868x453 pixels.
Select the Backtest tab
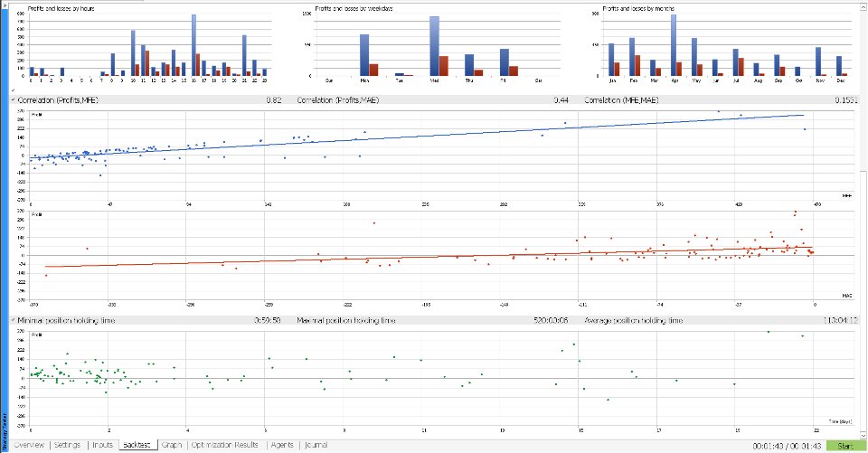(137, 445)
